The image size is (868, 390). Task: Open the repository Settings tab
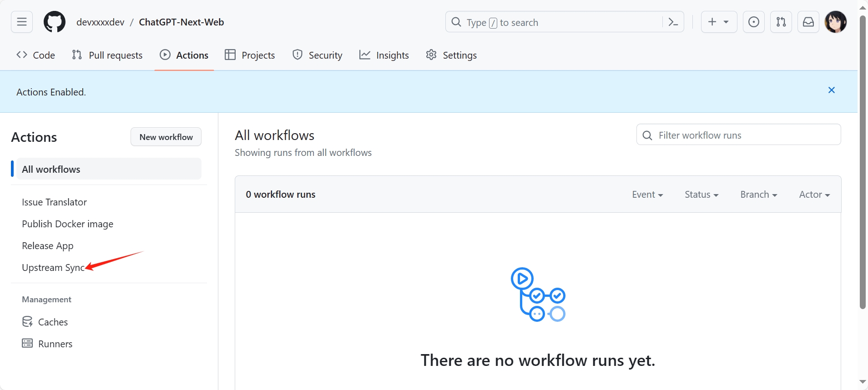coord(451,55)
